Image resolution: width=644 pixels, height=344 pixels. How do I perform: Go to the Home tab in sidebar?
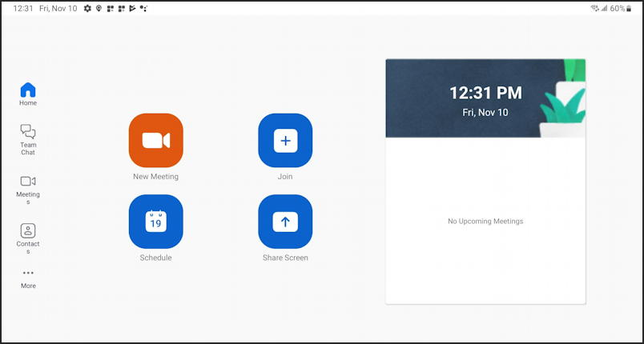[28, 94]
